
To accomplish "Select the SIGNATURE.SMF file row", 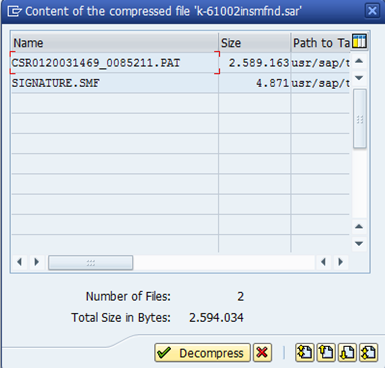I will pos(181,83).
